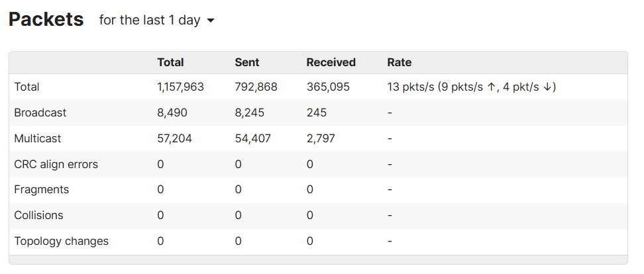This screenshot has width=644, height=274.
Task: Select the Sent column header
Action: coord(247,62)
